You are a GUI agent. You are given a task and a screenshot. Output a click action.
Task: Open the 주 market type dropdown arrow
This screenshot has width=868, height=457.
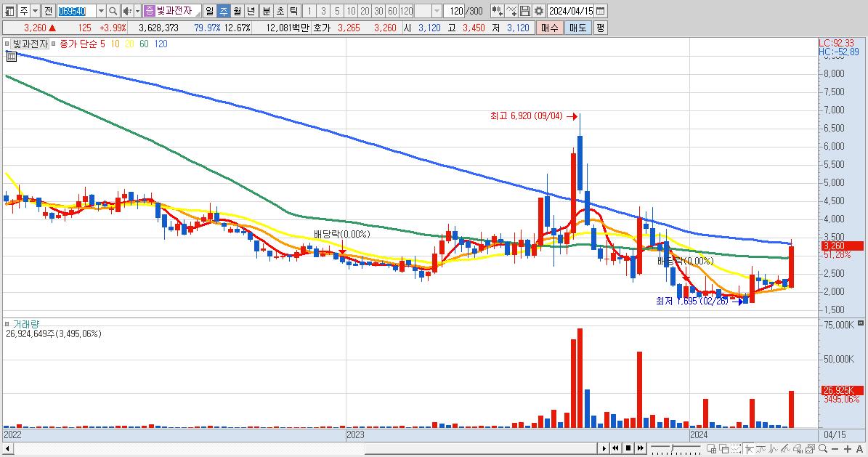(35, 10)
